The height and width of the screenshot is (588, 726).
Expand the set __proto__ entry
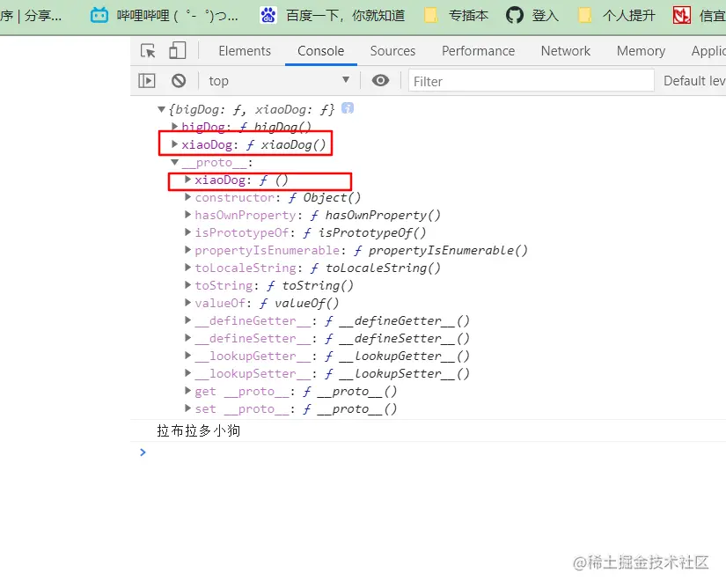[x=187, y=408]
